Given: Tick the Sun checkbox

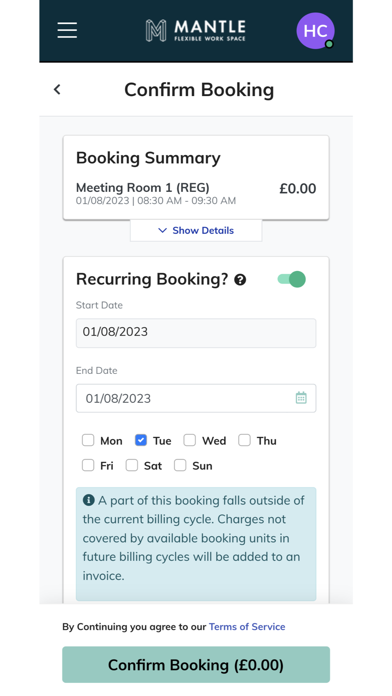Looking at the screenshot, I should (180, 465).
